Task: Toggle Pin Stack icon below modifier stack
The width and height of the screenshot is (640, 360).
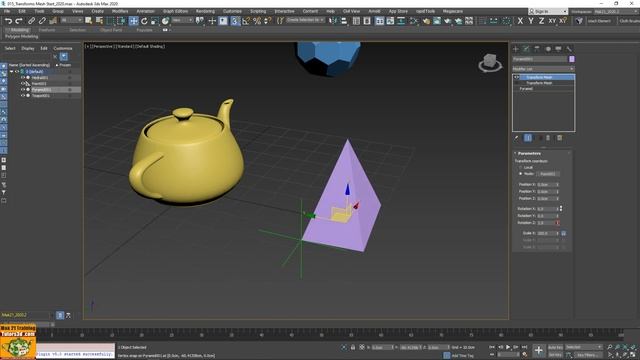Action: pos(516,138)
